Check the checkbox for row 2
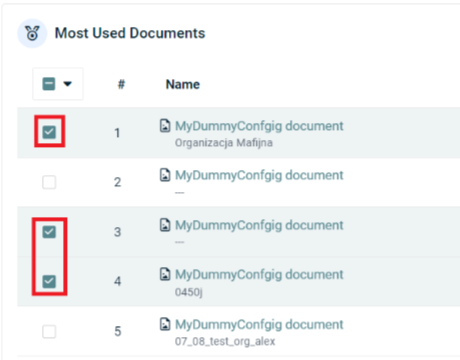 (x=49, y=182)
